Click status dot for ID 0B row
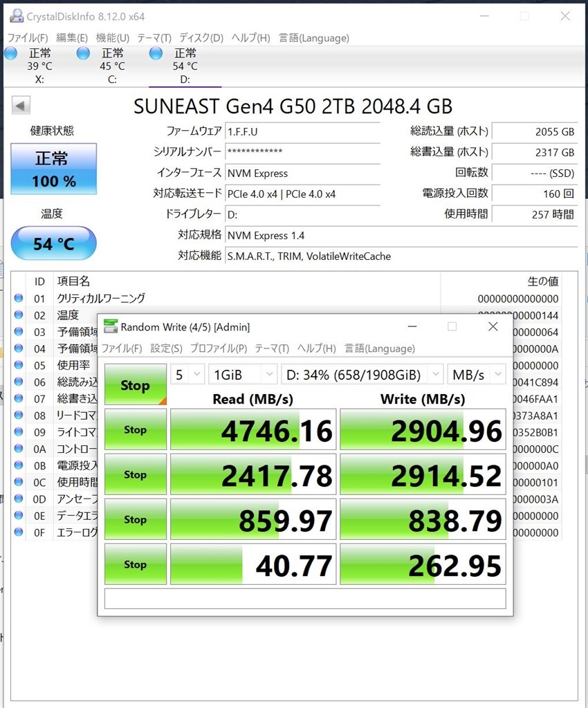 (19, 465)
